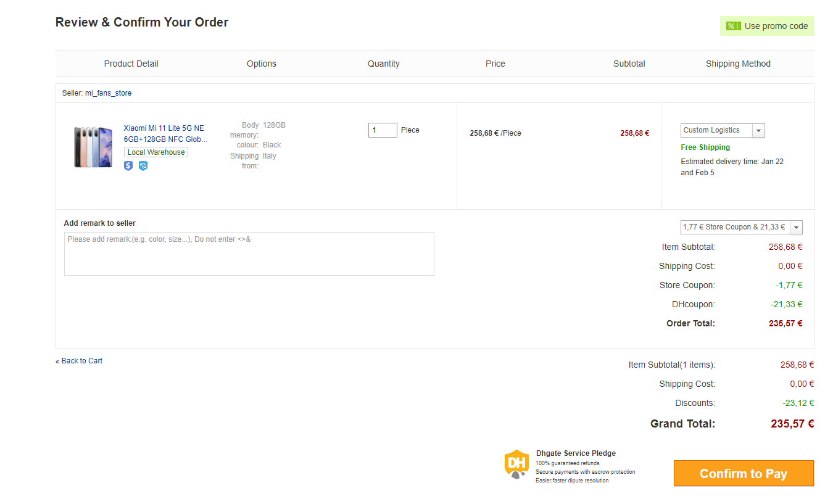Image resolution: width=833 pixels, height=504 pixels.
Task: Click the DHcoupon discount -21,33 €
Action: 787,304
